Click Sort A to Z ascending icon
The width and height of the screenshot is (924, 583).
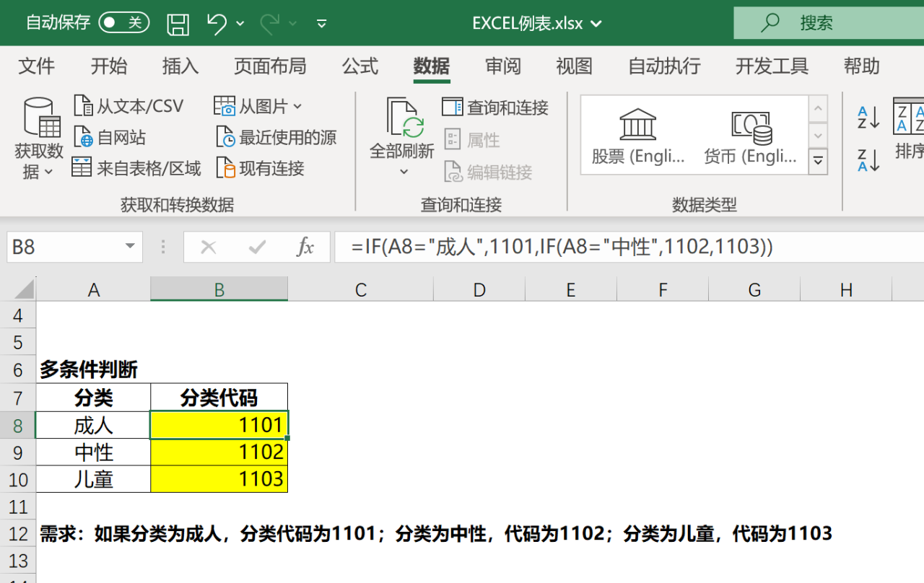[868, 117]
